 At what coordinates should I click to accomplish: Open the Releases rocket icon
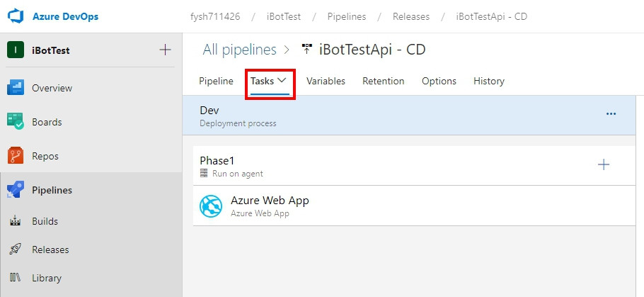pyautogui.click(x=16, y=250)
